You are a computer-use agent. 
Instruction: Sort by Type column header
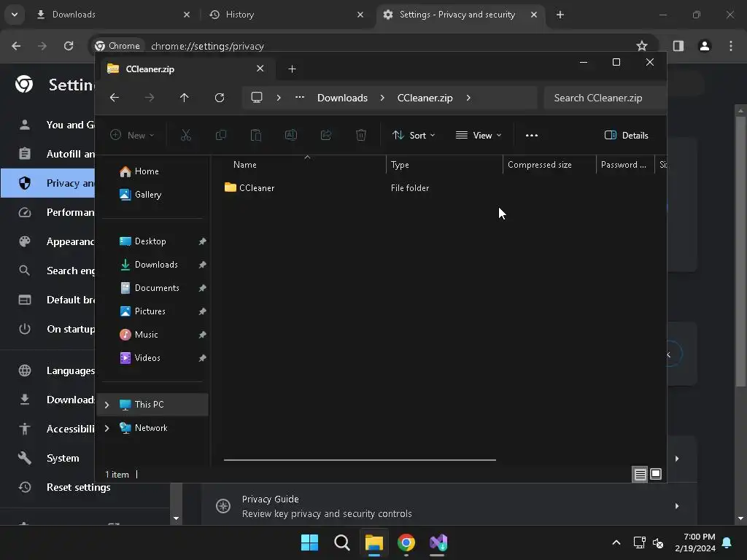(444, 165)
